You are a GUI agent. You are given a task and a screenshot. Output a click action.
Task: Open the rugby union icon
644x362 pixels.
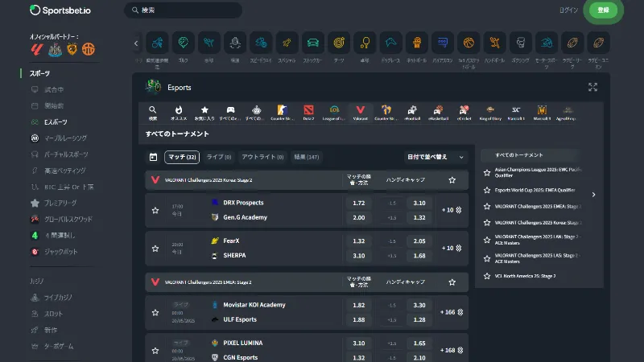598,43
